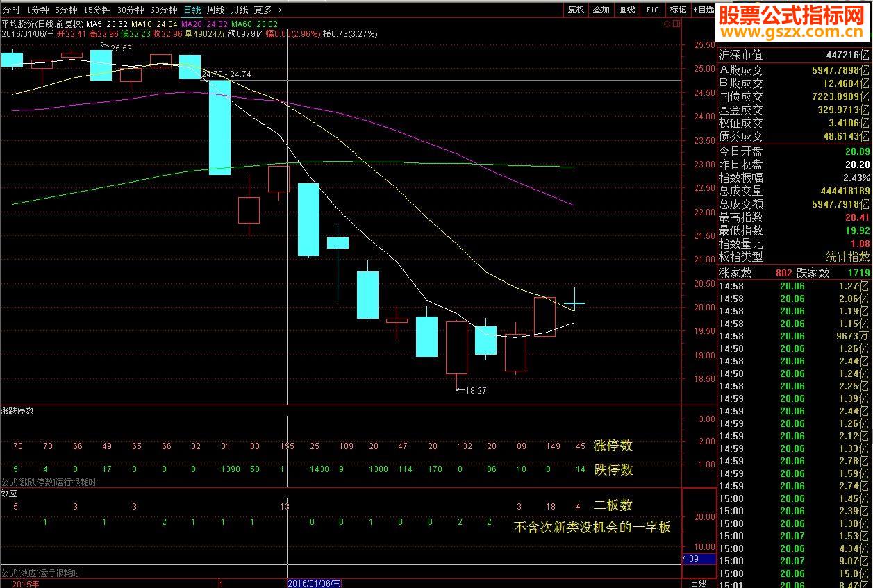
Task: Click the 指数量比 1.08 row
Action: [x=795, y=244]
